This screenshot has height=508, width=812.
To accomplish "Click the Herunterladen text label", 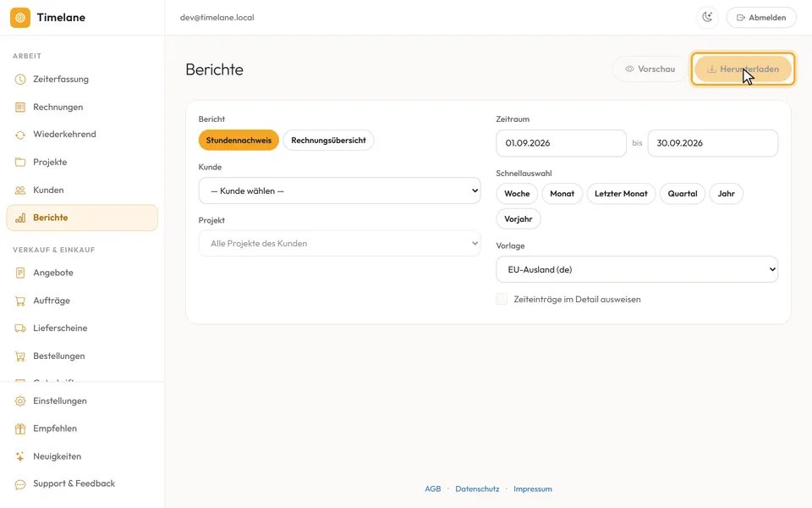I will 749,69.
